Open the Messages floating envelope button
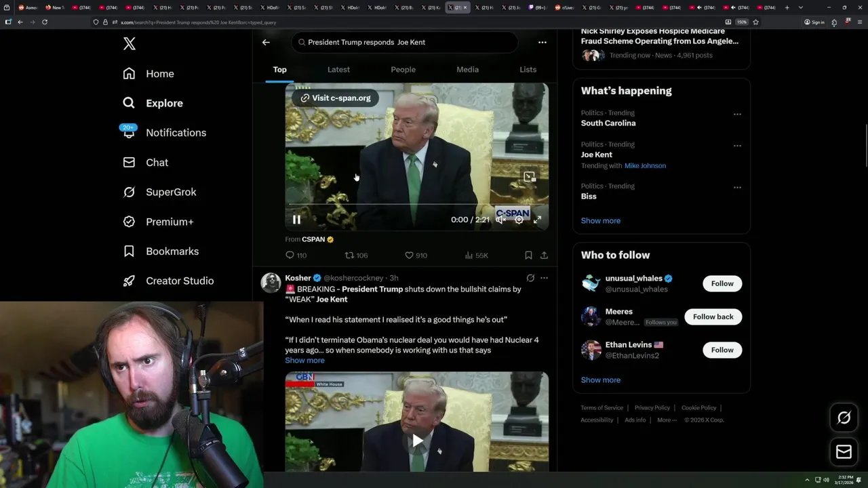868x488 pixels. [844, 452]
